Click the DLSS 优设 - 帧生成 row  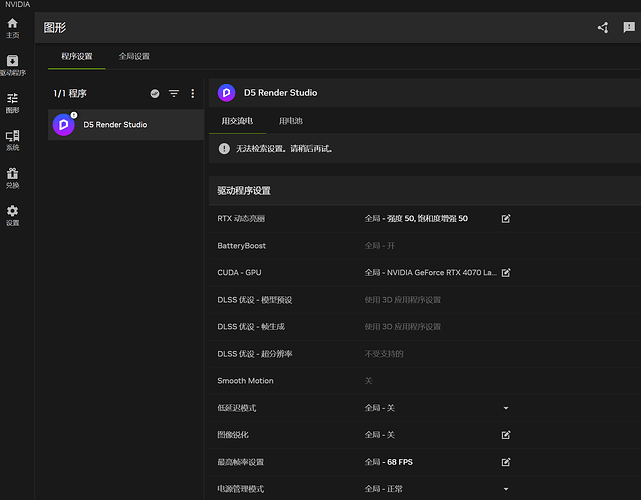coord(425,327)
